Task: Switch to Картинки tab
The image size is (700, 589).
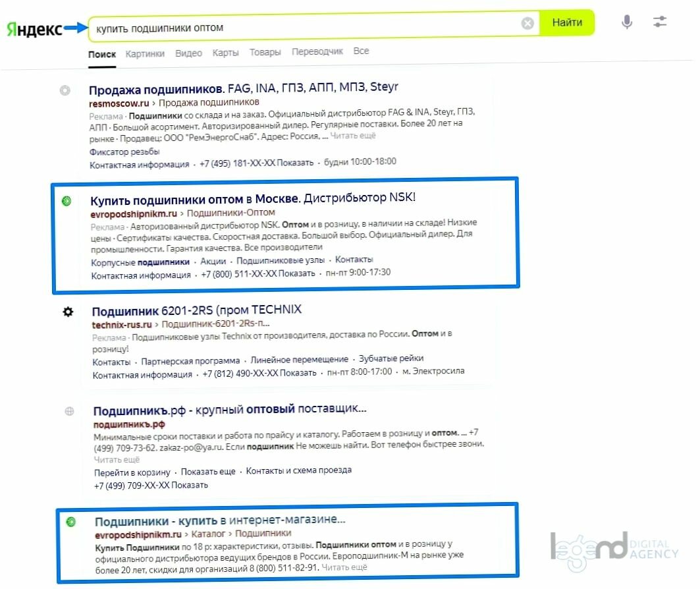Action: coord(145,54)
